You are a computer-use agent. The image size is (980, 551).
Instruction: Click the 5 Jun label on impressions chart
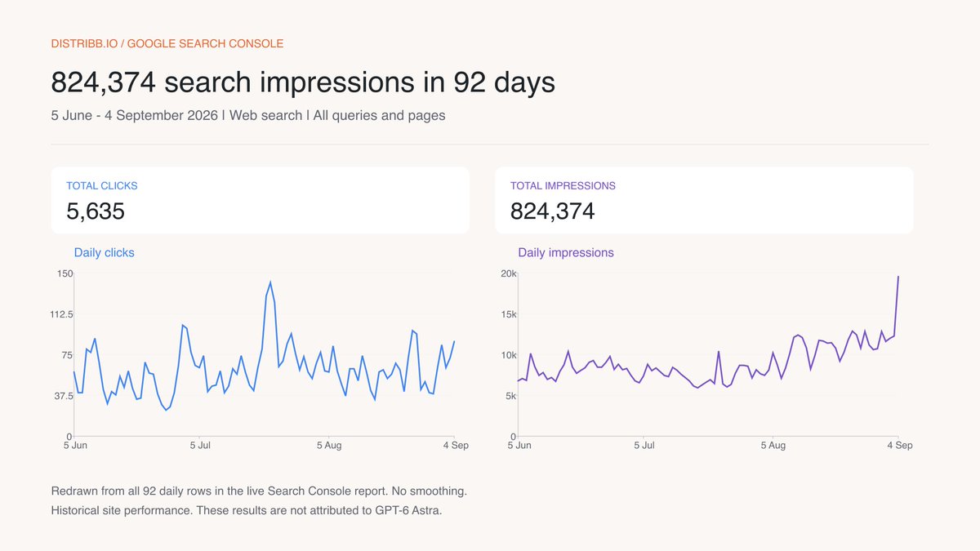pos(519,446)
